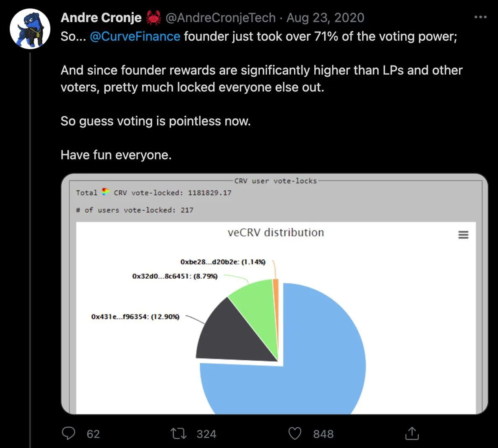Retweet this post via the arrows icon
498x448 pixels.
click(x=179, y=433)
